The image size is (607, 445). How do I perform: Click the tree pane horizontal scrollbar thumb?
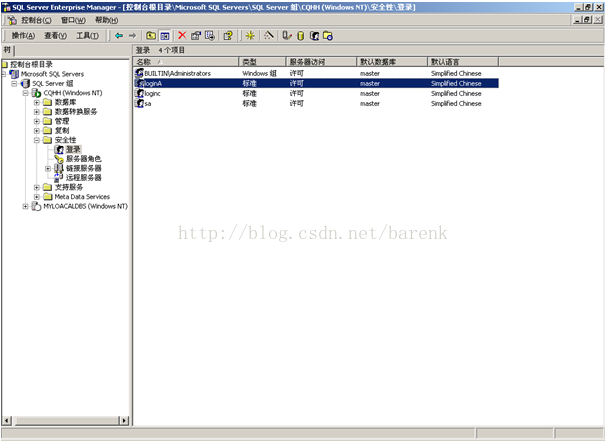[x=66, y=420]
